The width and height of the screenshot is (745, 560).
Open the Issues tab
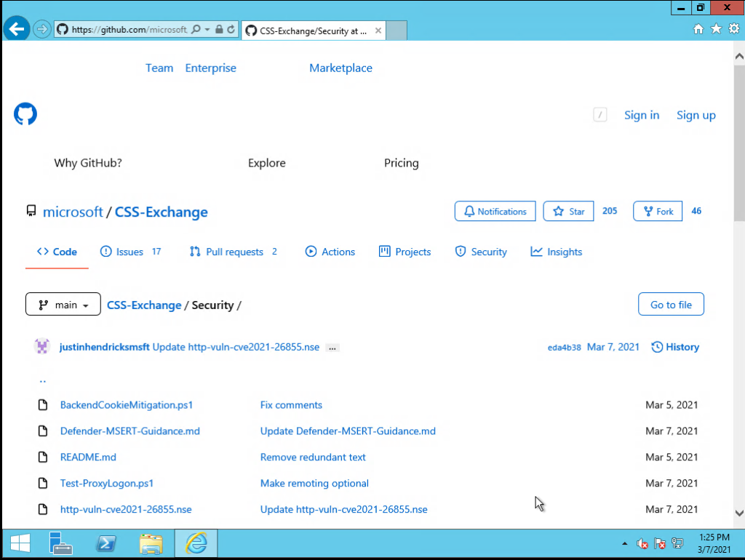coord(131,252)
